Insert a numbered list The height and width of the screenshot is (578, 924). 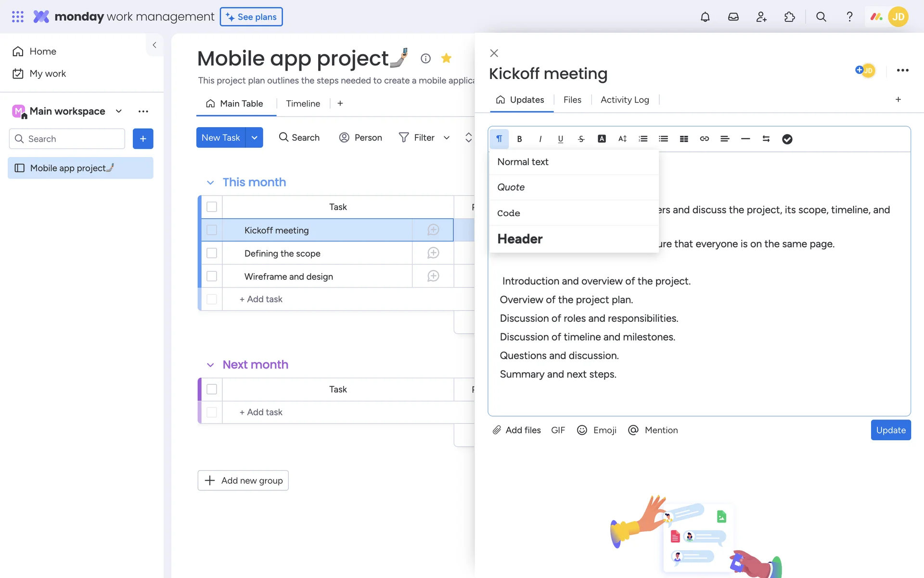(642, 139)
